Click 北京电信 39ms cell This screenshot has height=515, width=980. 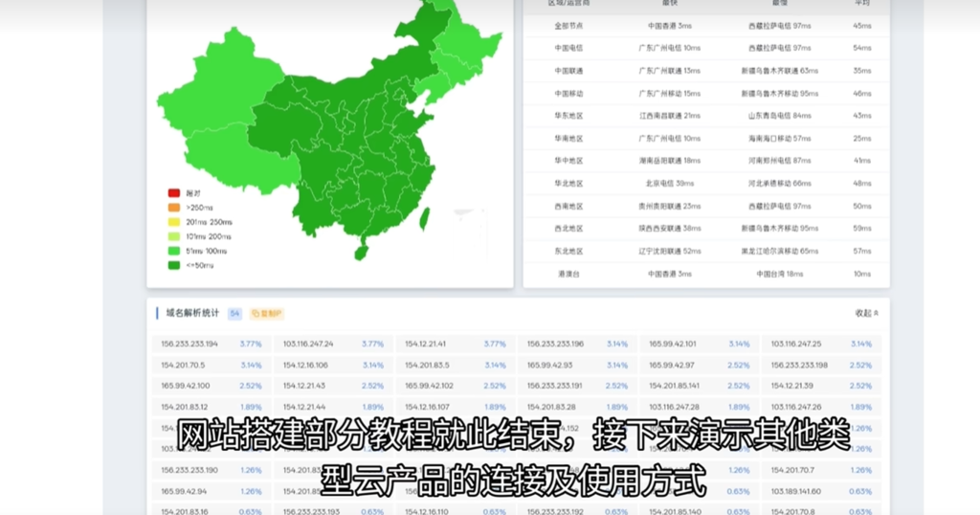tap(669, 183)
